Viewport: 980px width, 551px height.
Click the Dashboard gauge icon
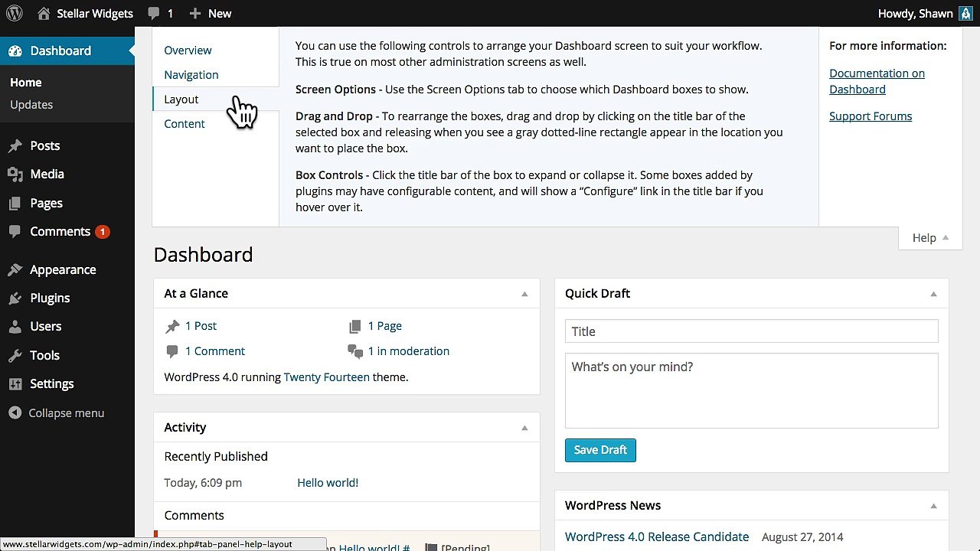coord(15,51)
